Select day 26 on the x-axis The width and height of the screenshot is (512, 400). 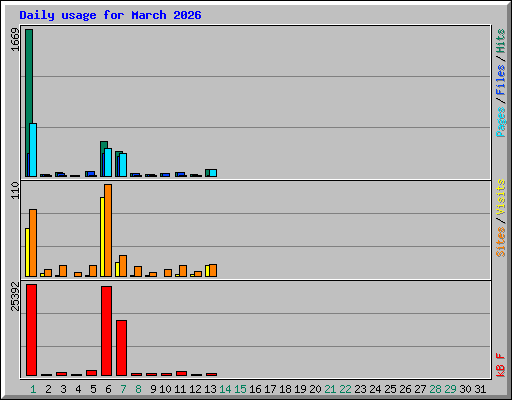(405, 389)
